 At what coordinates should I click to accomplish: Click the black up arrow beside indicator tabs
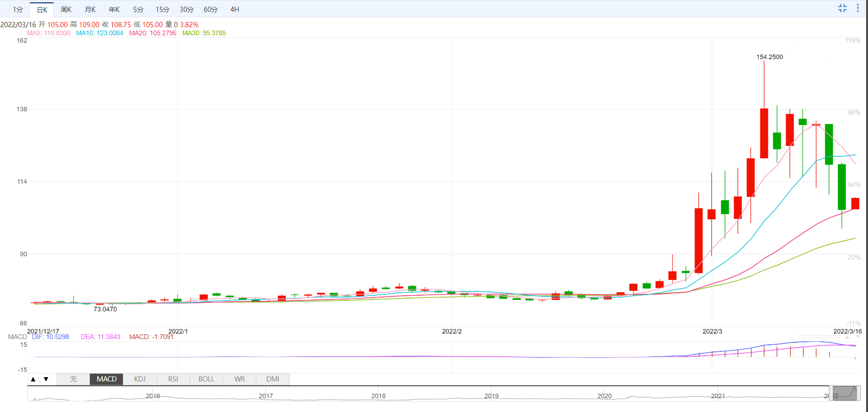click(33, 379)
